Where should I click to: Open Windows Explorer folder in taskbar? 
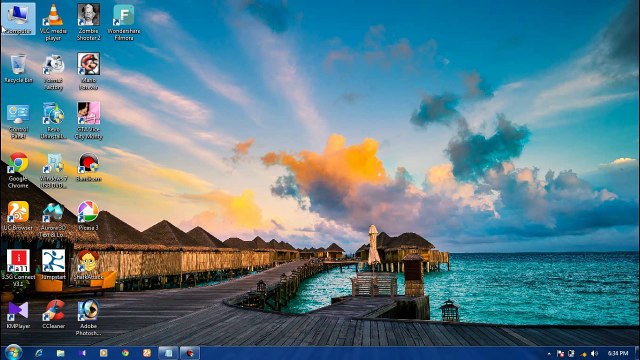point(60,353)
